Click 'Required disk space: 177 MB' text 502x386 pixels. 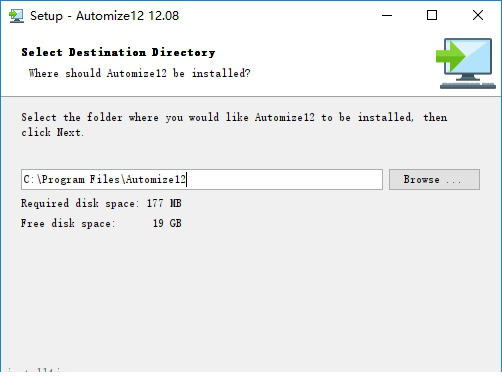[101, 203]
